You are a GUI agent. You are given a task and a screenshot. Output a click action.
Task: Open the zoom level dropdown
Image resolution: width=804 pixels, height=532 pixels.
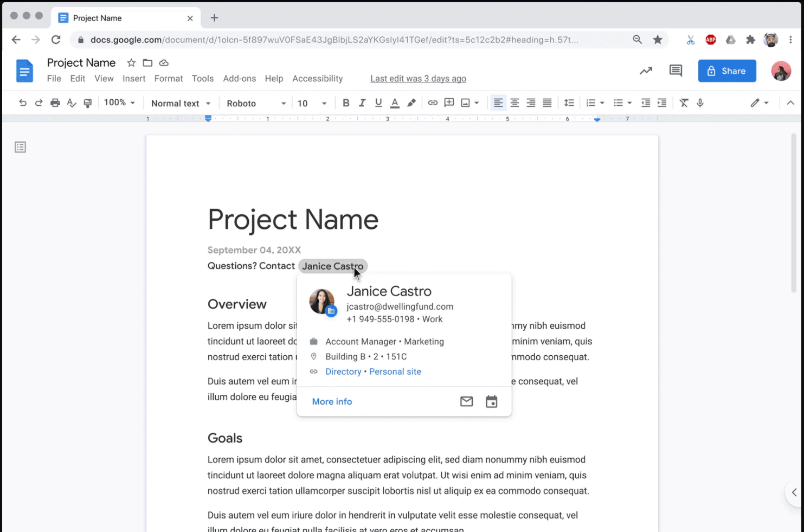pos(119,102)
